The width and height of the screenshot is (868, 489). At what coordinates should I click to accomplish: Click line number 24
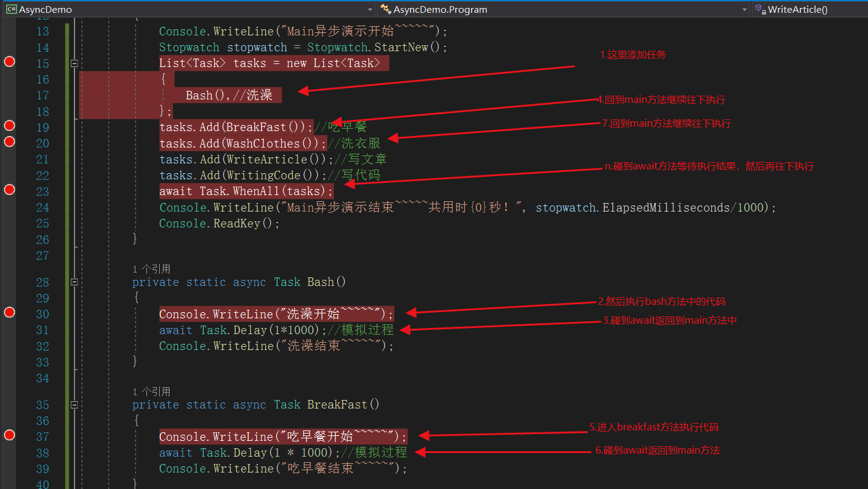pyautogui.click(x=43, y=207)
